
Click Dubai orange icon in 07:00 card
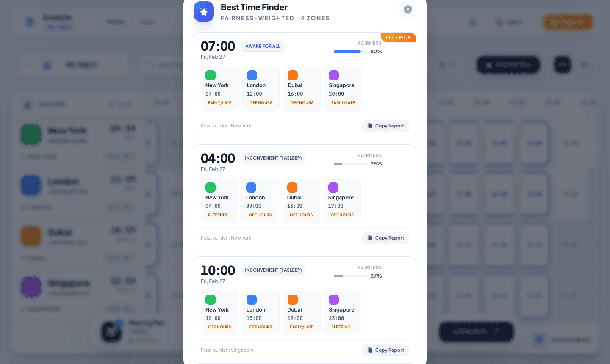click(x=293, y=75)
